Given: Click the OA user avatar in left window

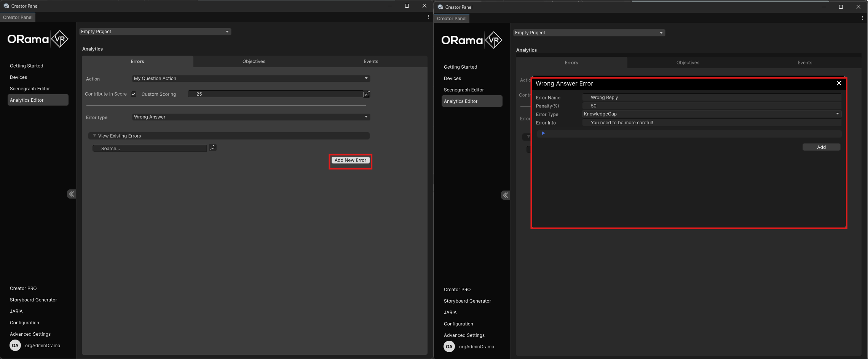Looking at the screenshot, I should click(15, 346).
